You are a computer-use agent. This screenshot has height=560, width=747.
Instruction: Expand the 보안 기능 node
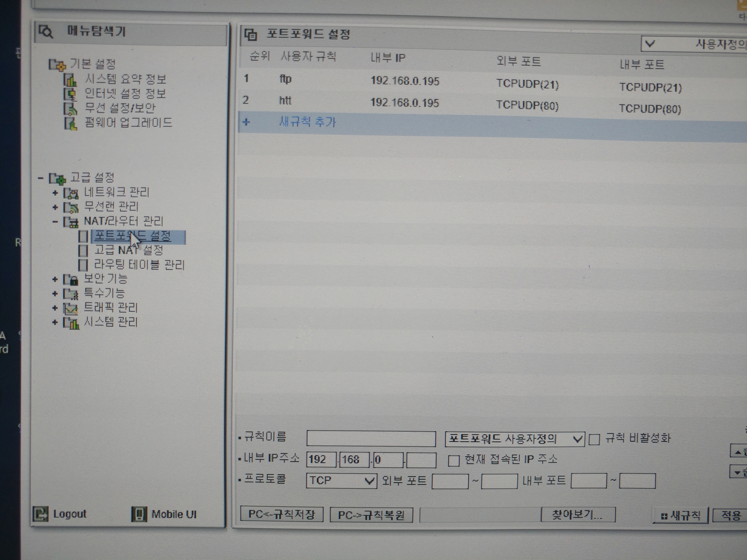(55, 279)
